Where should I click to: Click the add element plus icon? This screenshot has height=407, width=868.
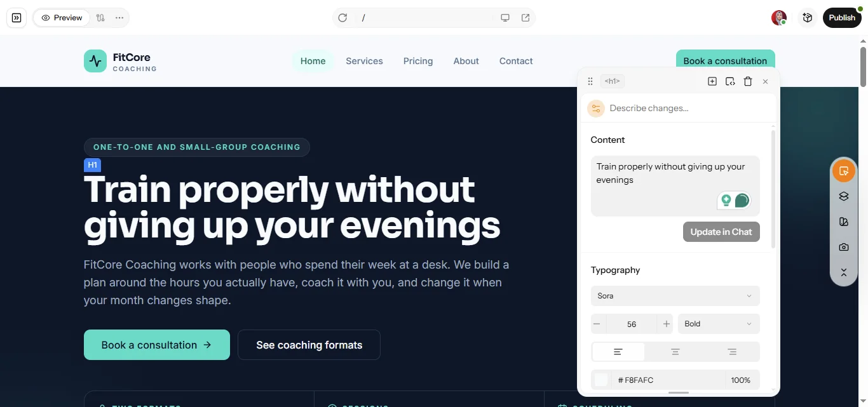712,81
